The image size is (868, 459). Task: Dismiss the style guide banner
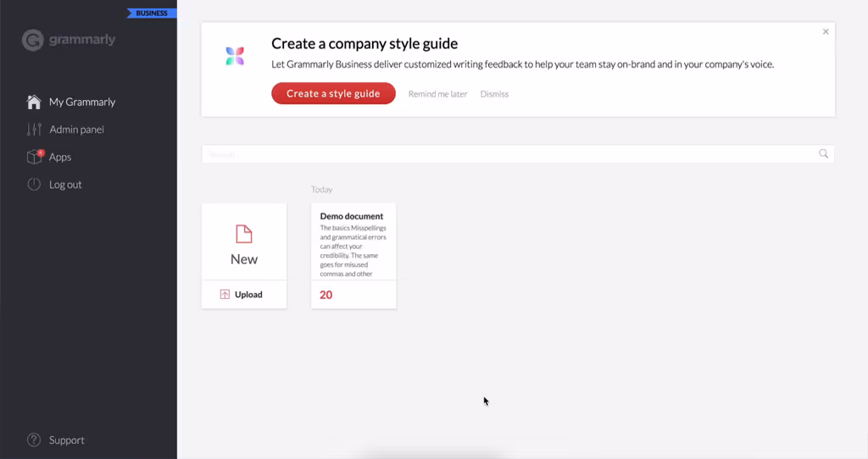(494, 94)
